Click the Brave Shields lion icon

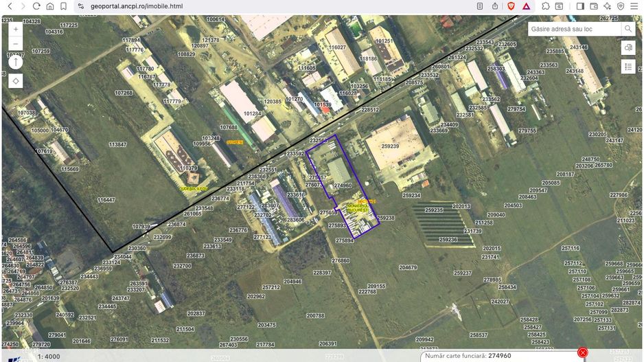pos(511,6)
